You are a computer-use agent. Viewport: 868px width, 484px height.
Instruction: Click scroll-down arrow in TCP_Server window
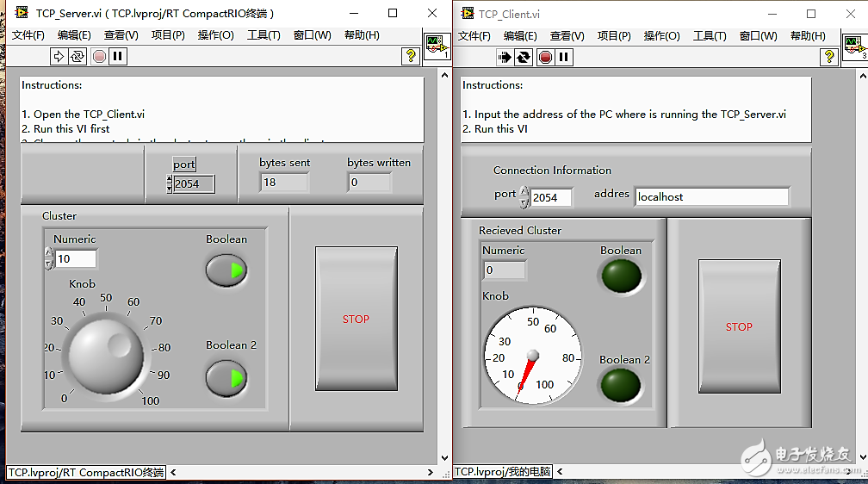pyautogui.click(x=444, y=458)
